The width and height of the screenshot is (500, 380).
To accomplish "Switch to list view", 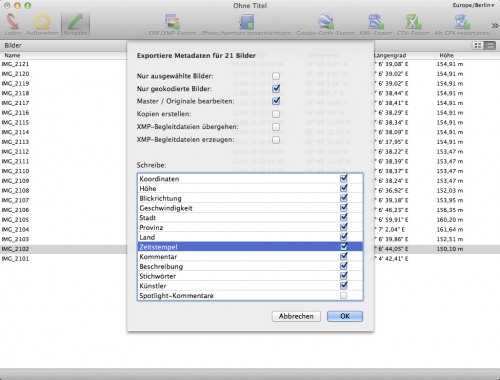I will pyautogui.click(x=490, y=46).
